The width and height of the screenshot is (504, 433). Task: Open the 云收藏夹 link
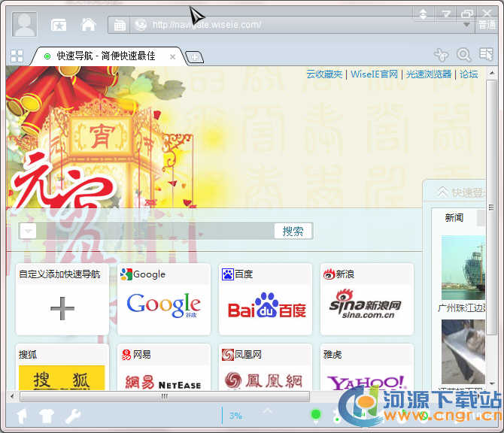coord(324,74)
